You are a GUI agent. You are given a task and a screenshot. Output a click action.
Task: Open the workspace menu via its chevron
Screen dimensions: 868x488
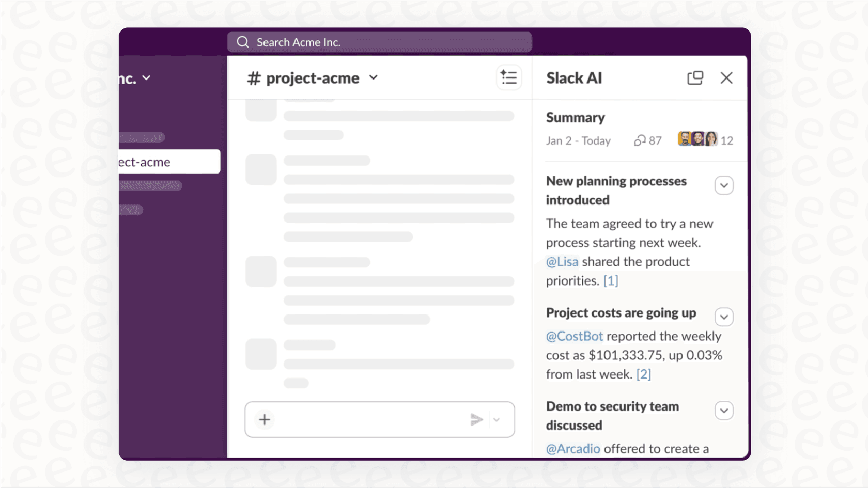click(146, 77)
